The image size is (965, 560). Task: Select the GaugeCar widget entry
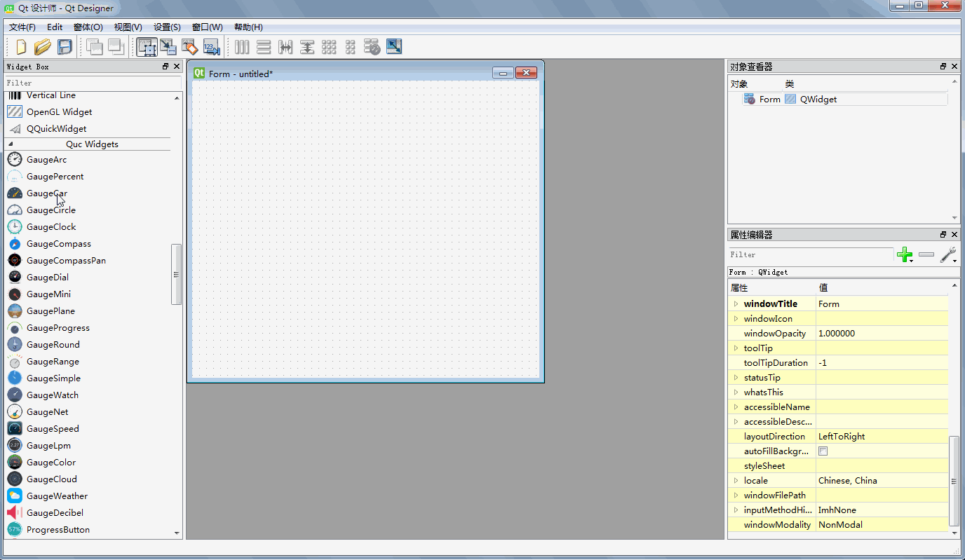(47, 193)
